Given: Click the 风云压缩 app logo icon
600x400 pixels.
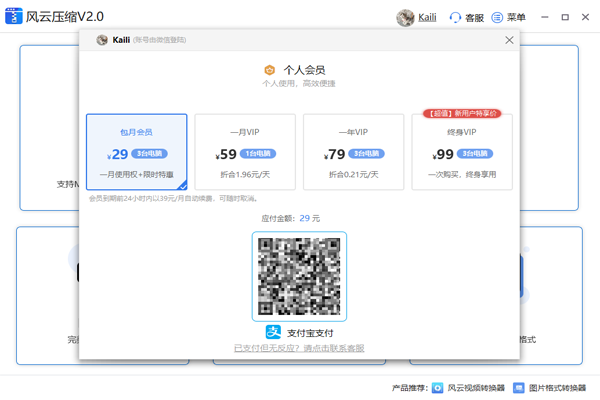Looking at the screenshot, I should [x=14, y=17].
